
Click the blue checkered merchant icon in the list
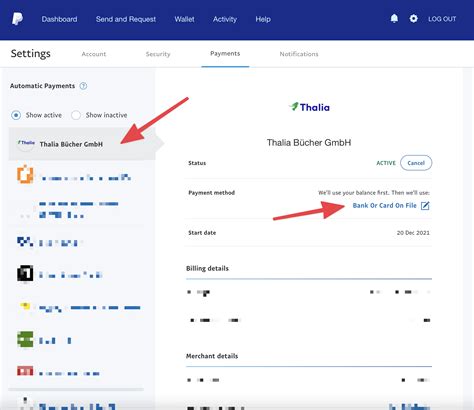point(25,241)
